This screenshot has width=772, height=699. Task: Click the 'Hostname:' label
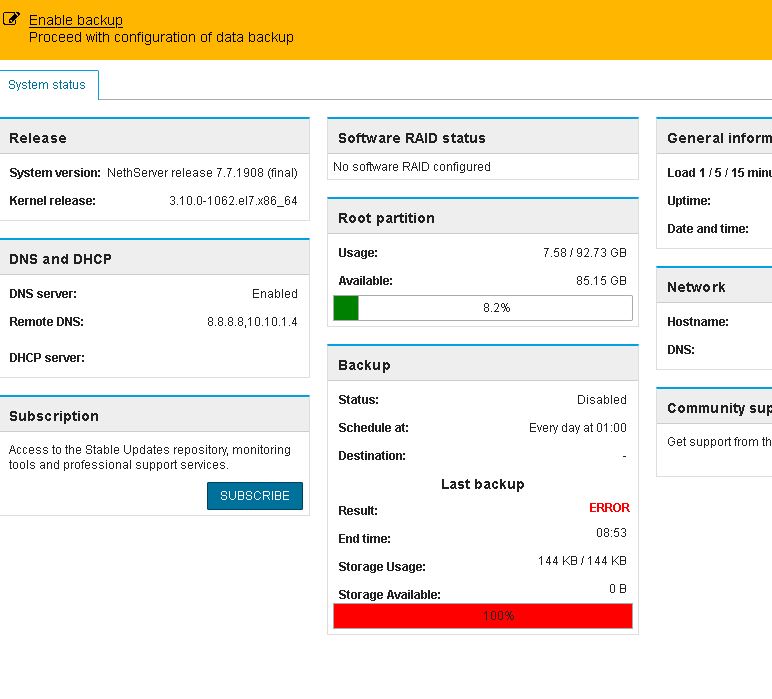698,322
